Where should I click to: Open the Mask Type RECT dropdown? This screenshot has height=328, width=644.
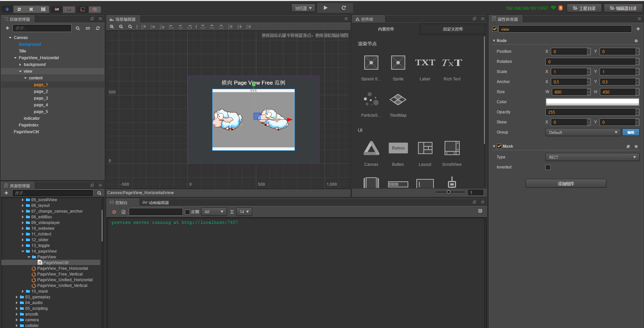click(x=592, y=157)
